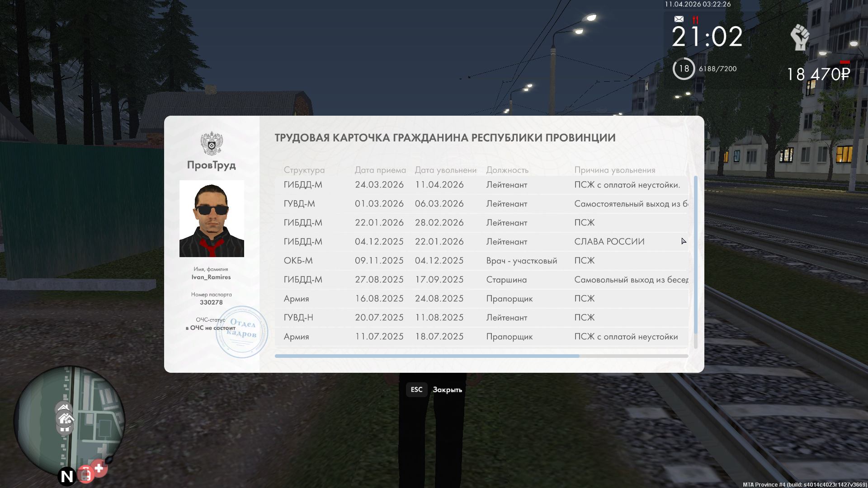Image resolution: width=868 pixels, height=488 pixels.
Task: Click the red medical cross minimap icon
Action: 99,468
